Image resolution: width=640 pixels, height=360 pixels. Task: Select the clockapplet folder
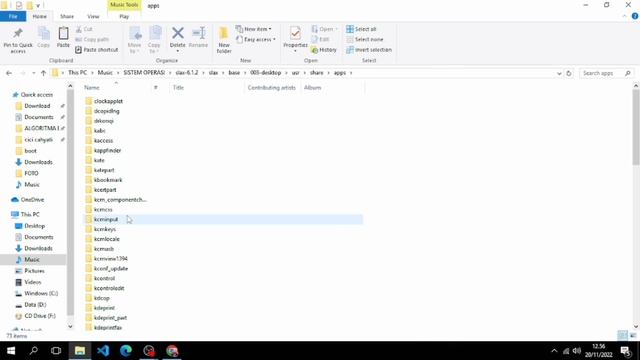[108, 101]
